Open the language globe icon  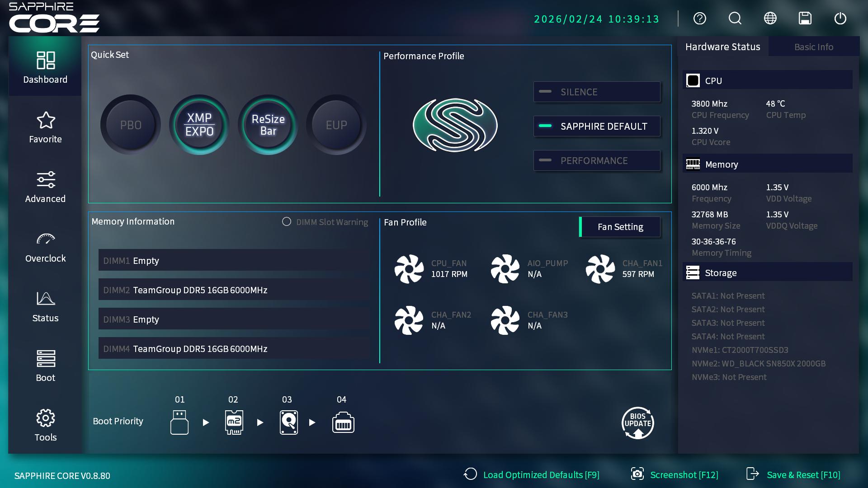(770, 19)
